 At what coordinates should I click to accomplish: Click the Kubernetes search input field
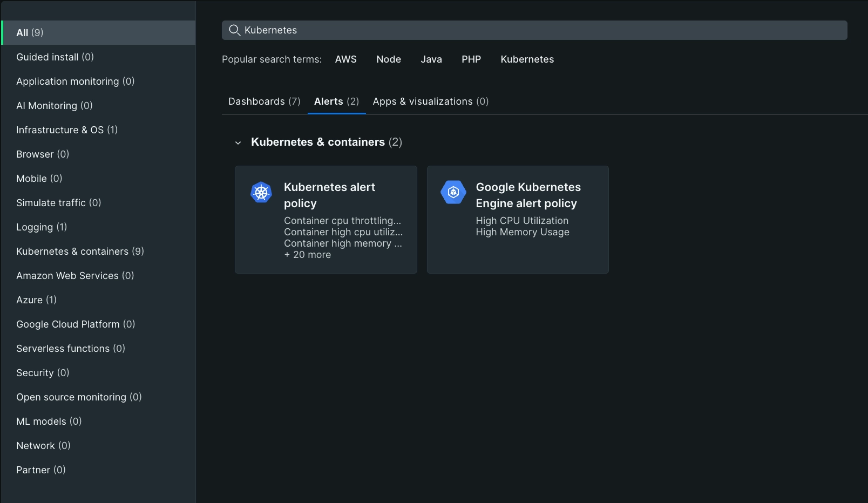click(x=534, y=30)
